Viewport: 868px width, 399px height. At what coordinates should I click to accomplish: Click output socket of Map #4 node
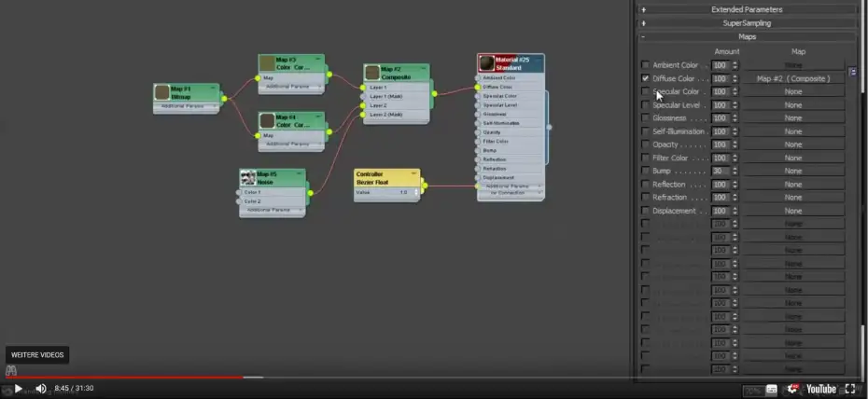tap(329, 131)
